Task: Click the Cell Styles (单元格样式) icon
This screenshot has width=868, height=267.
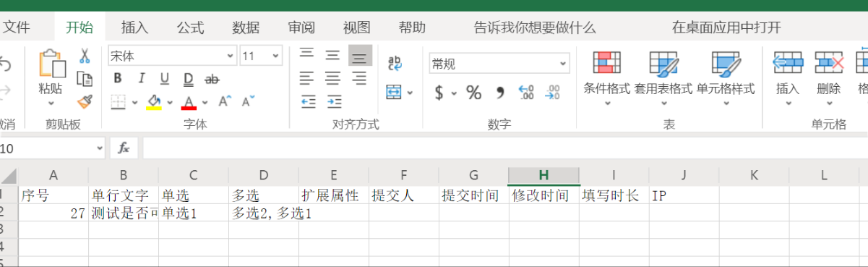Action: 726,63
